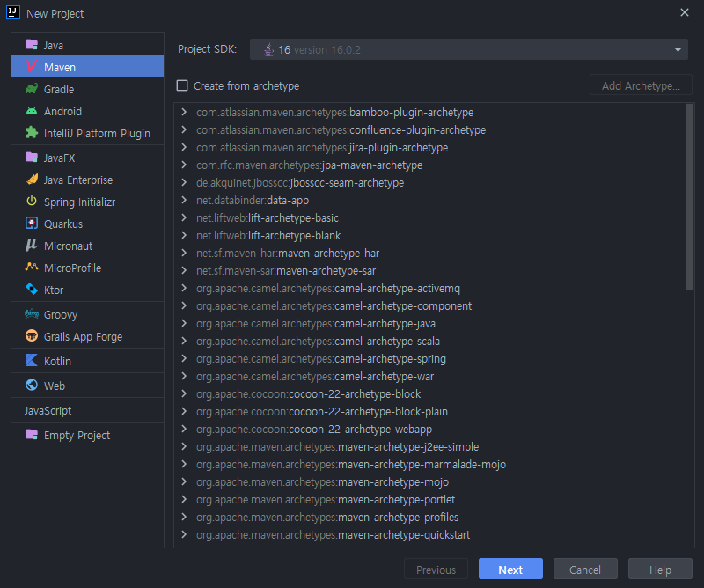The image size is (704, 588).
Task: Expand jira-plugin-archetype node
Action: [184, 147]
